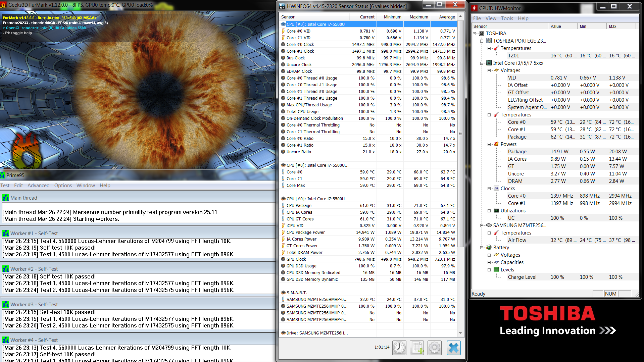Click the HWiNFO clock reset icon
This screenshot has width=644, height=362.
tap(399, 348)
